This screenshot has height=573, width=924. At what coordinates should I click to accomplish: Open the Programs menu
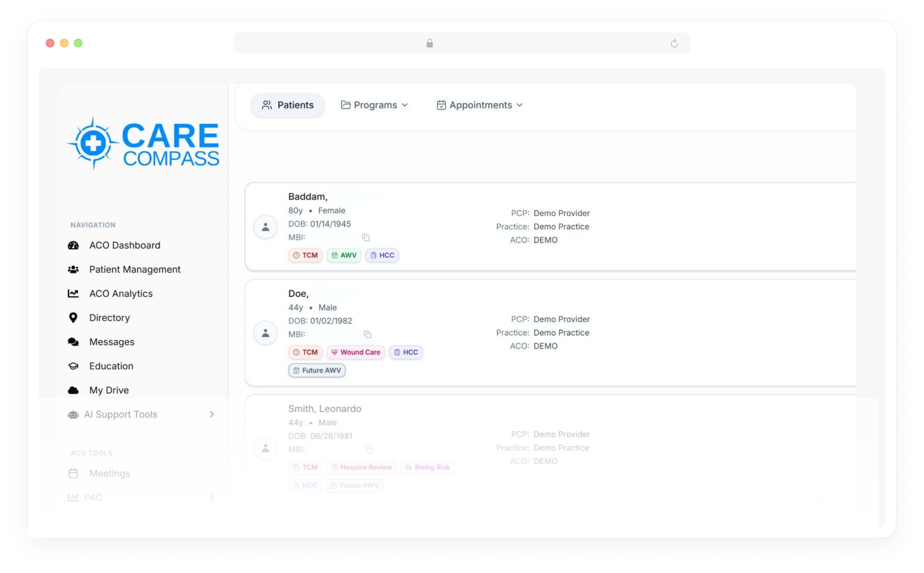tap(375, 105)
